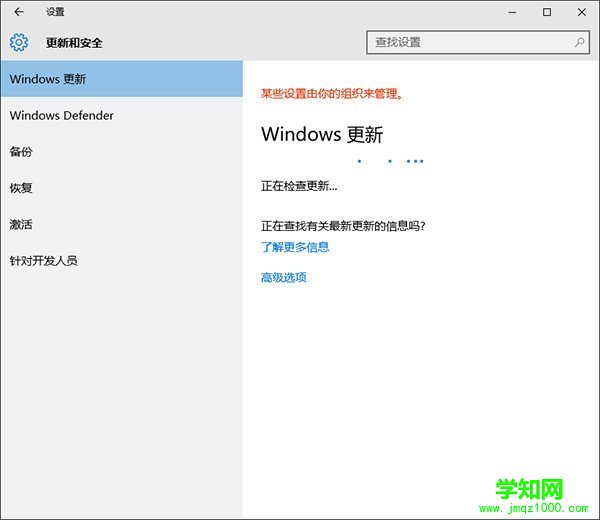Close the settings window
The image size is (600, 520).
(x=582, y=12)
